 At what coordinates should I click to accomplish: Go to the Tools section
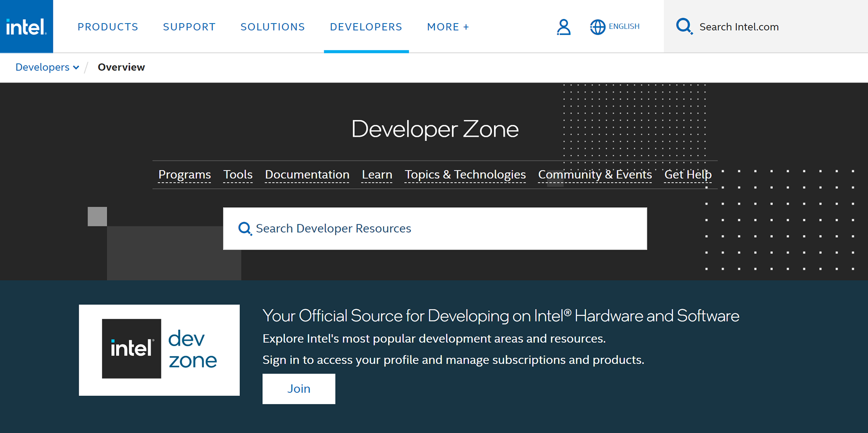[x=238, y=175]
